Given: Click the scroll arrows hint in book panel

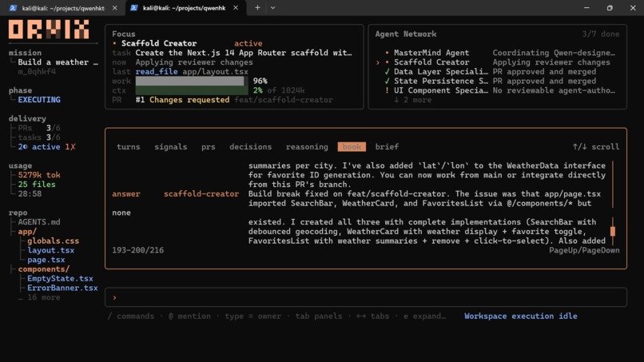Looking at the screenshot, I should [596, 147].
